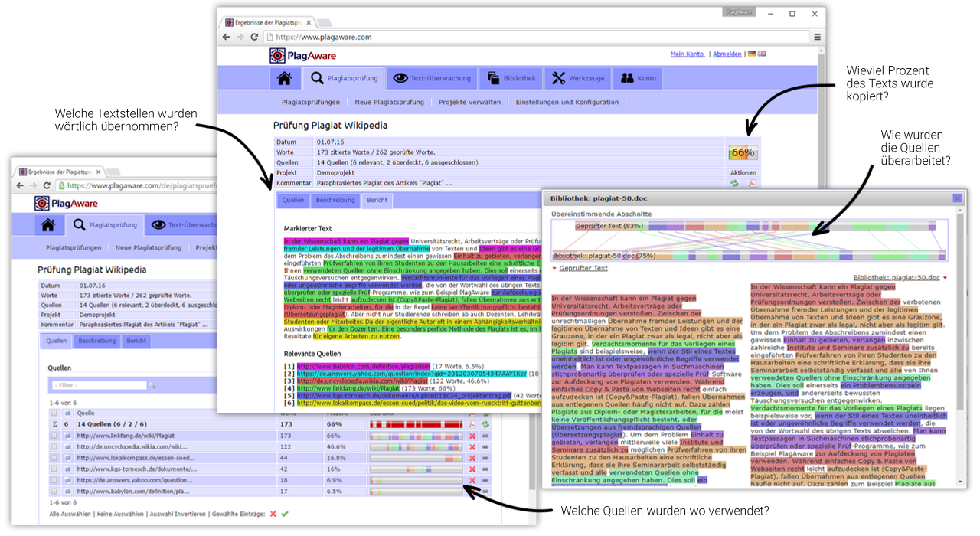The image size is (980, 536).
Task: Check box for de.answers.yahoo.com row
Action: click(54, 480)
